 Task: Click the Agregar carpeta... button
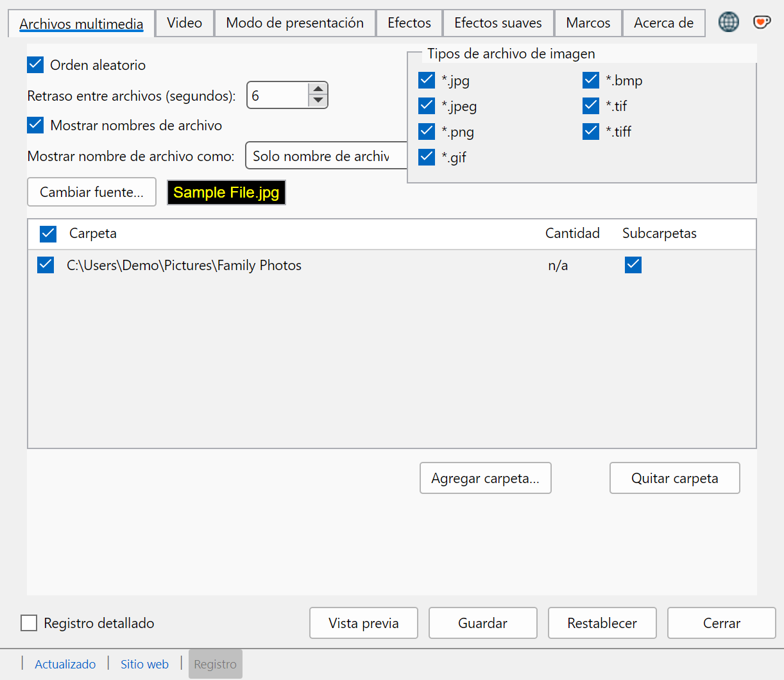click(486, 478)
